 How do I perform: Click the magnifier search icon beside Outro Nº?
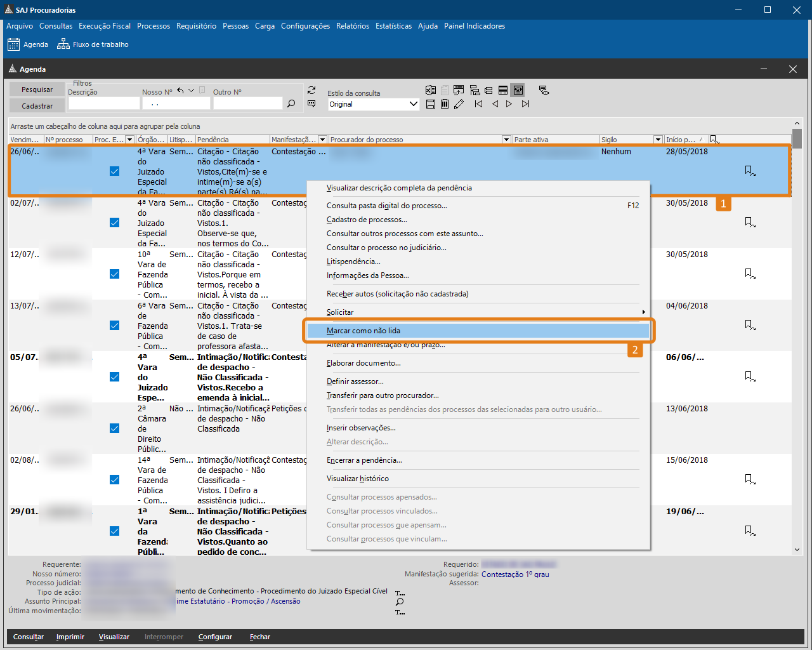pyautogui.click(x=291, y=103)
